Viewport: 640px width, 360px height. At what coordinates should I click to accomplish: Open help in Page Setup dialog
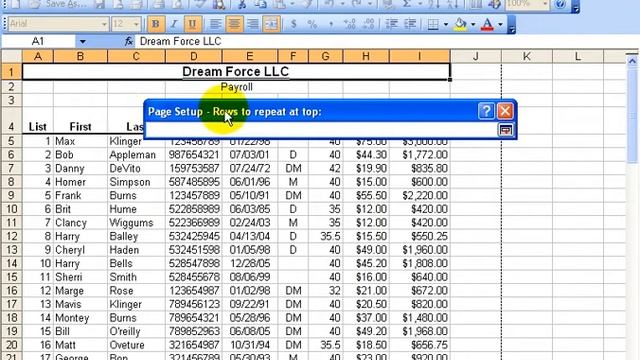point(486,111)
